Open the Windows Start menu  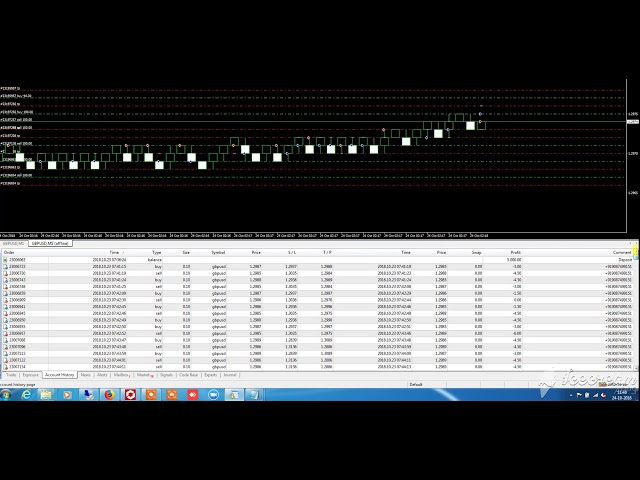point(7,395)
